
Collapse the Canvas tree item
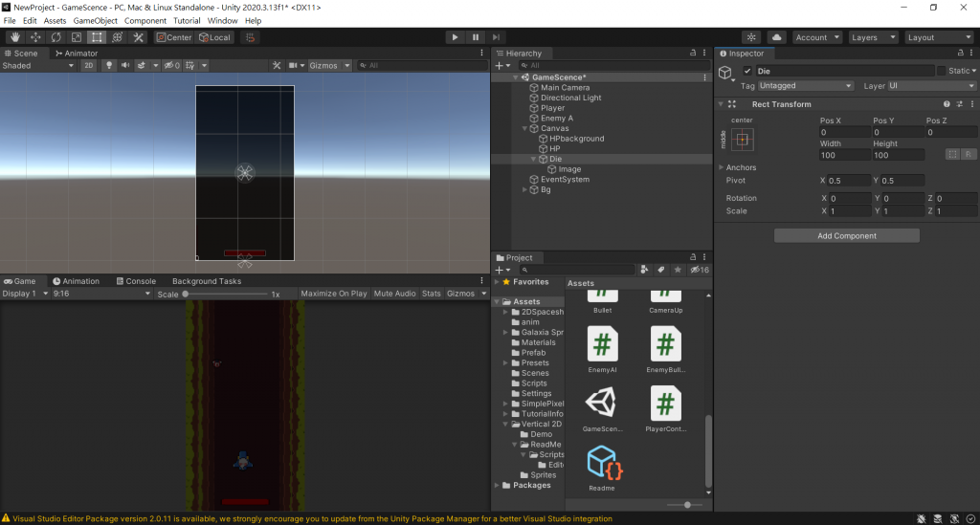[x=525, y=128]
